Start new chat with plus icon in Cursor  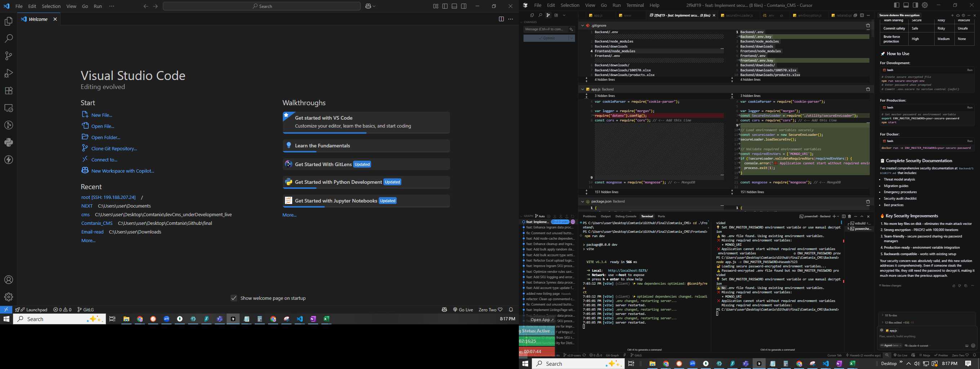[952, 15]
